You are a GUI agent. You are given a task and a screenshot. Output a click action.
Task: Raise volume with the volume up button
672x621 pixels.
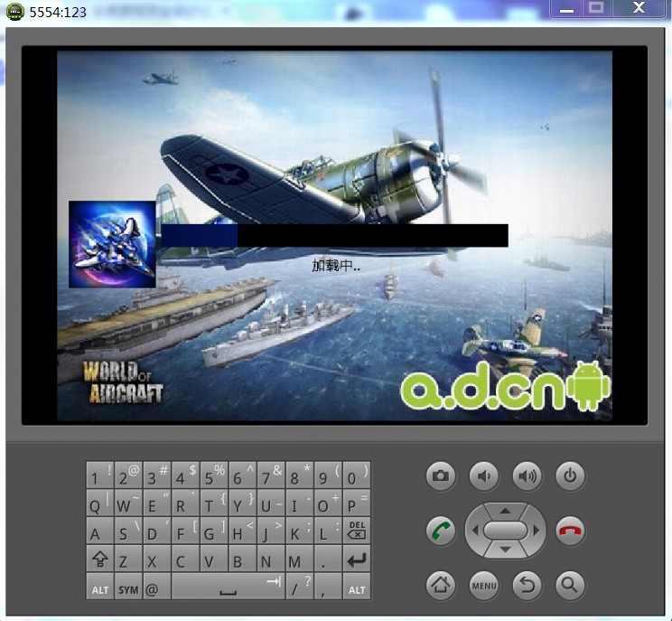click(527, 476)
